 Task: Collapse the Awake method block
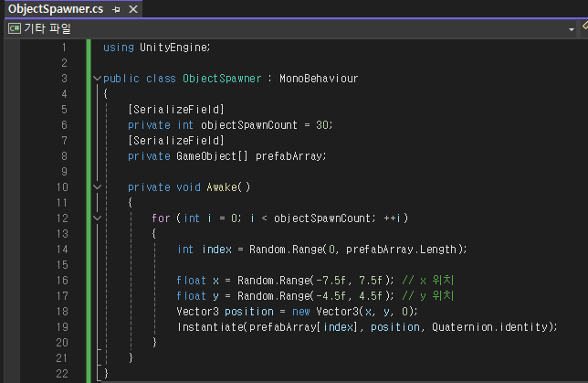click(97, 187)
